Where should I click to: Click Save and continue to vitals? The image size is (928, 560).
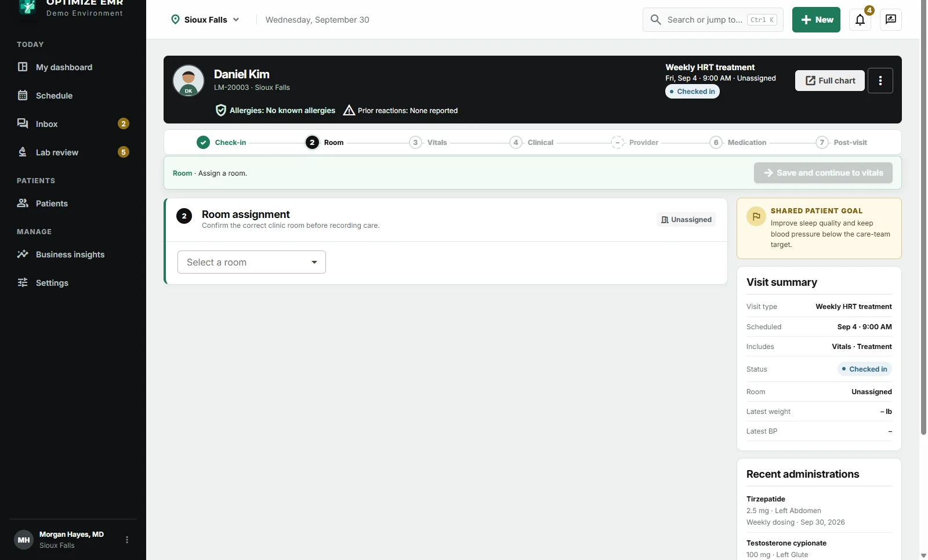coord(823,173)
